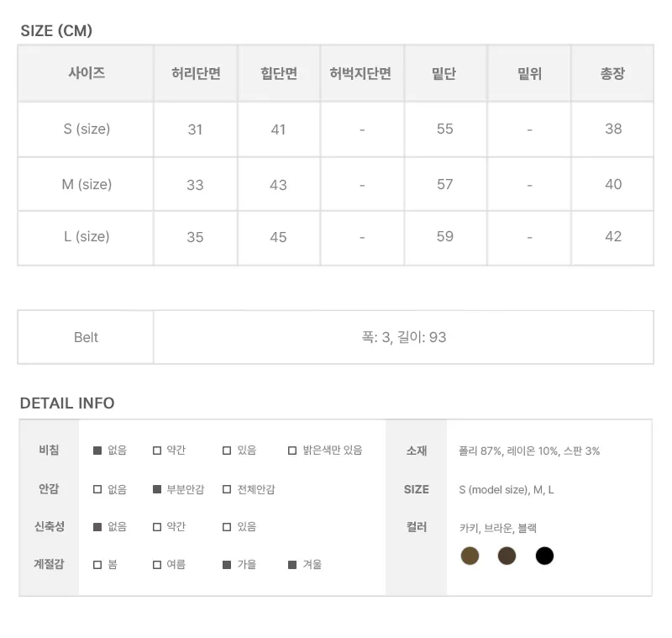Image resolution: width=672 pixels, height=638 pixels.
Task: Click the brown color swatch
Action: tap(507, 556)
